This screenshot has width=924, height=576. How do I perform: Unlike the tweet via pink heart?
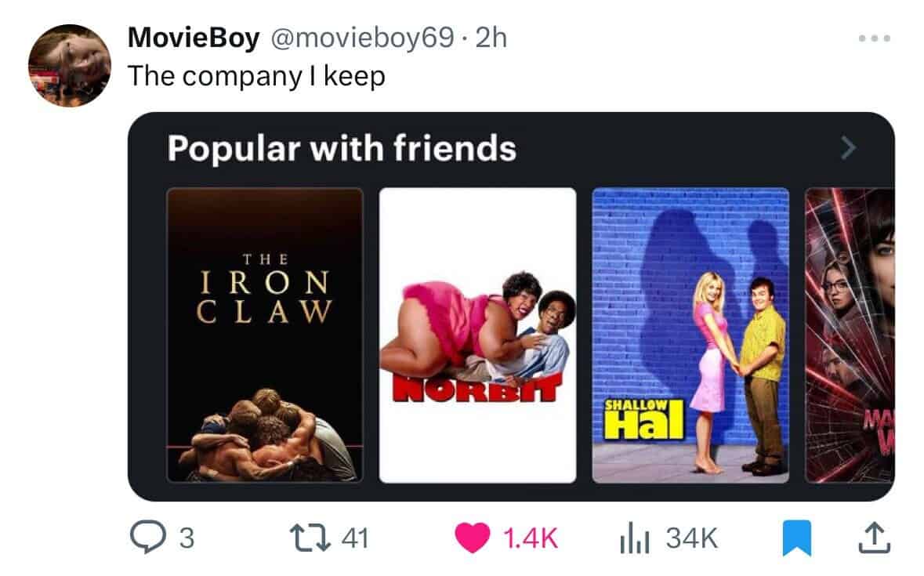click(472, 538)
